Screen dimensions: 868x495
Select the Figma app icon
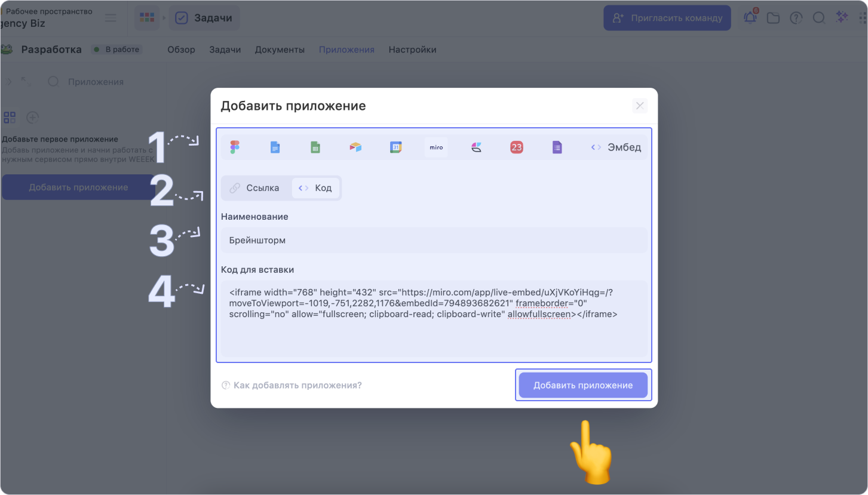point(235,147)
